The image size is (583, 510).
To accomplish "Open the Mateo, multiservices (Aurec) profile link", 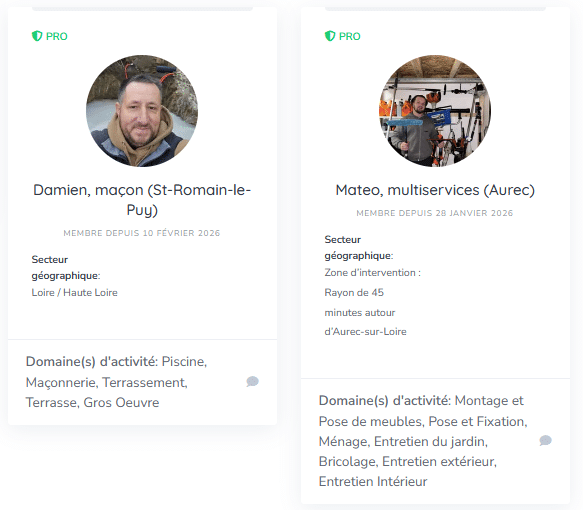I will (x=435, y=190).
